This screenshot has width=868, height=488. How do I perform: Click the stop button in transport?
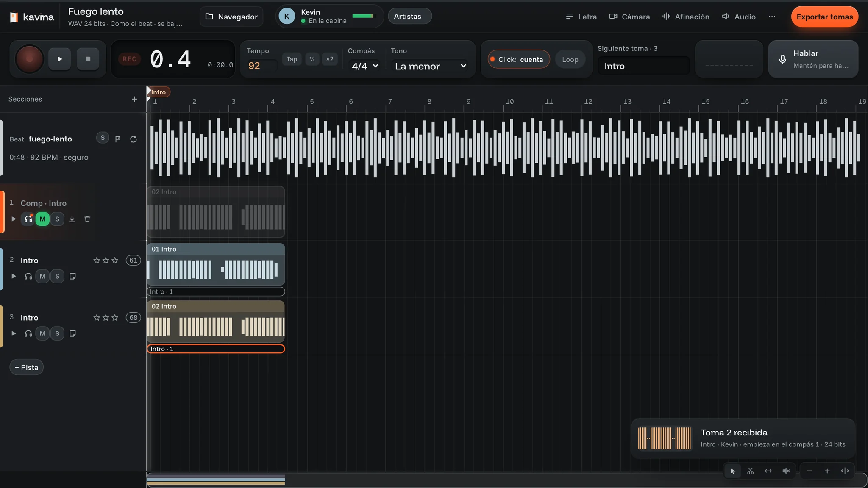[x=88, y=59]
